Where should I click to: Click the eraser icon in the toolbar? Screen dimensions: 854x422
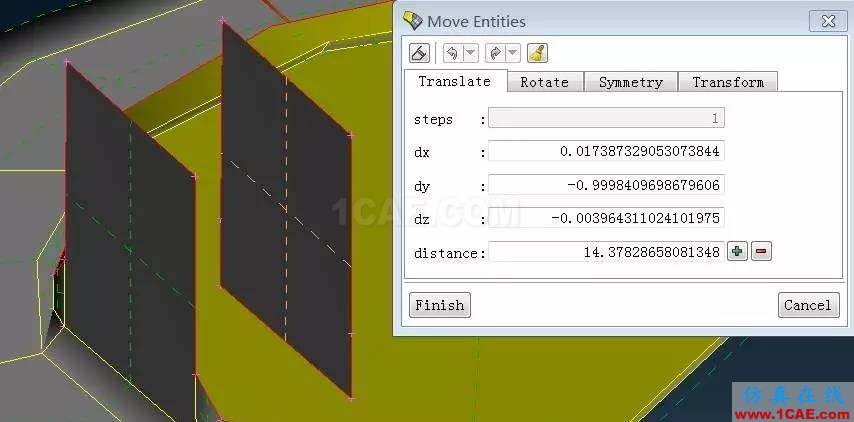(419, 53)
